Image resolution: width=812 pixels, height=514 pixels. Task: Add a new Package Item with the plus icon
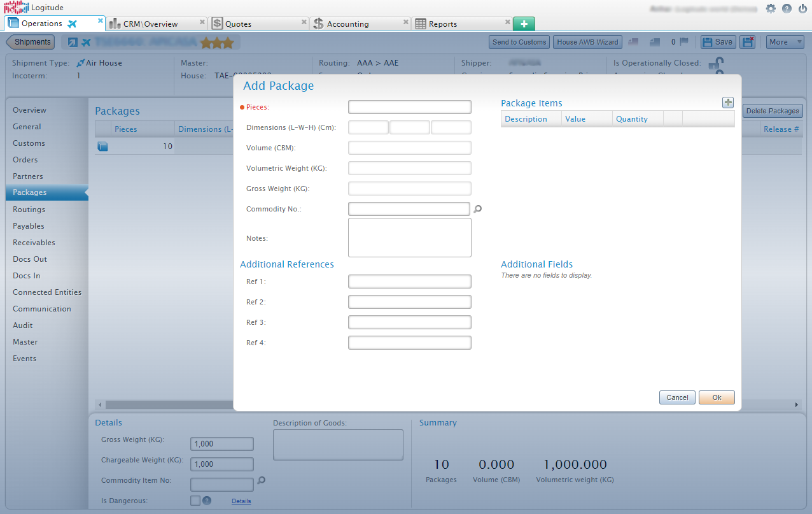click(x=728, y=102)
